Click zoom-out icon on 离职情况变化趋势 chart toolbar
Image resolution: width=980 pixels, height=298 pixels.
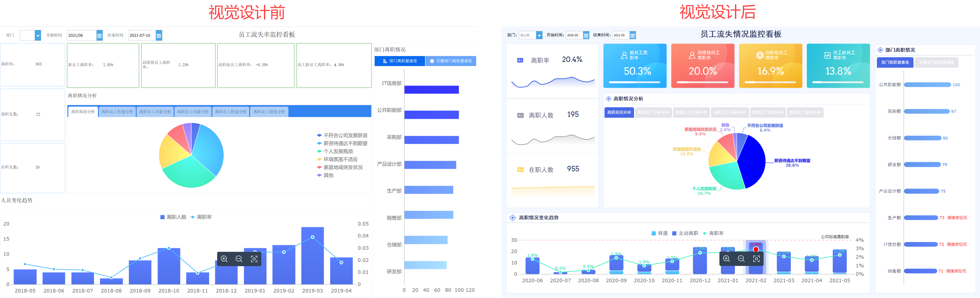coord(741,259)
